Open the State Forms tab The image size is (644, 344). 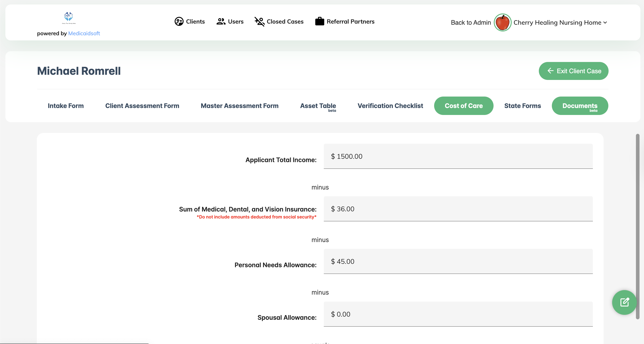click(522, 106)
